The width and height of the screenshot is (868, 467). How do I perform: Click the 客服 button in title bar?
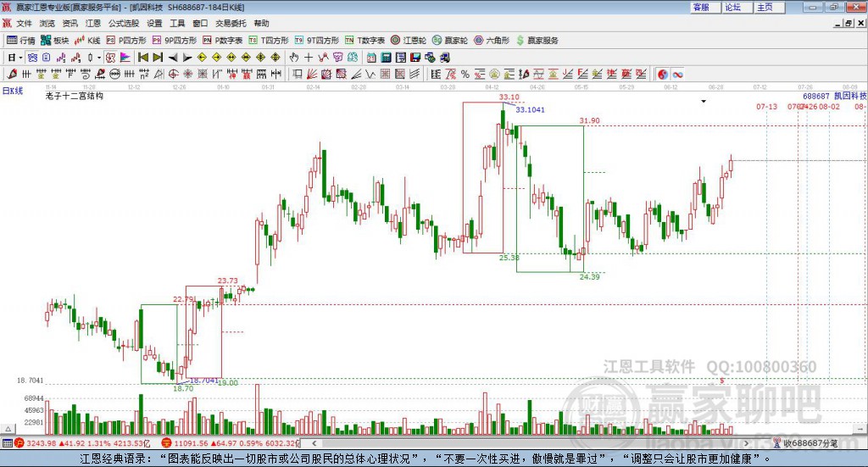click(704, 7)
